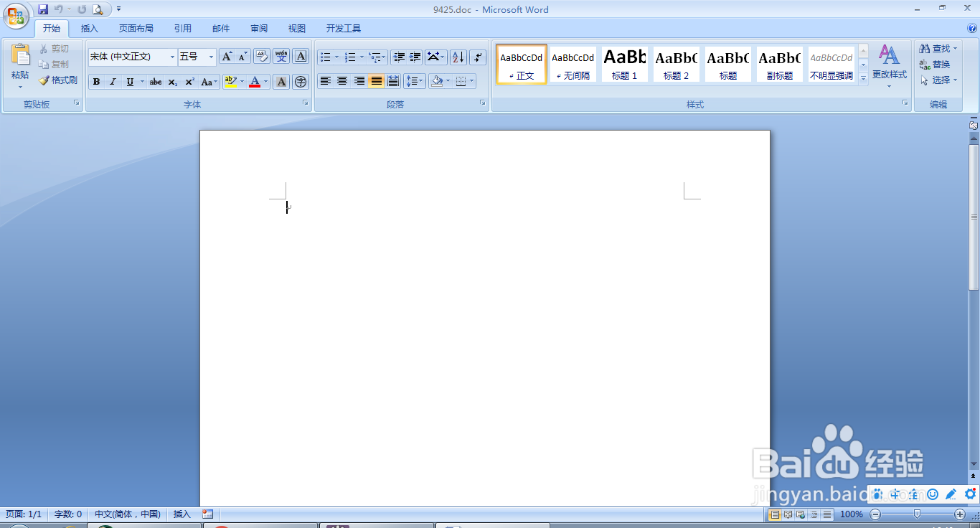Open the 开发工具 ribbon tab

point(344,29)
